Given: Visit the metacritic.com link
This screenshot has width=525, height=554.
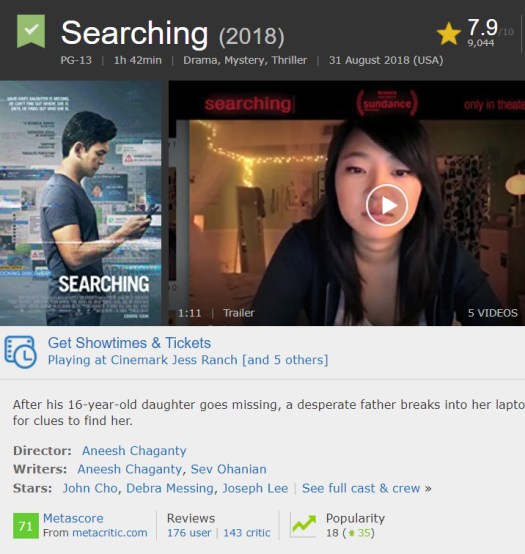Looking at the screenshot, I should click(x=110, y=533).
